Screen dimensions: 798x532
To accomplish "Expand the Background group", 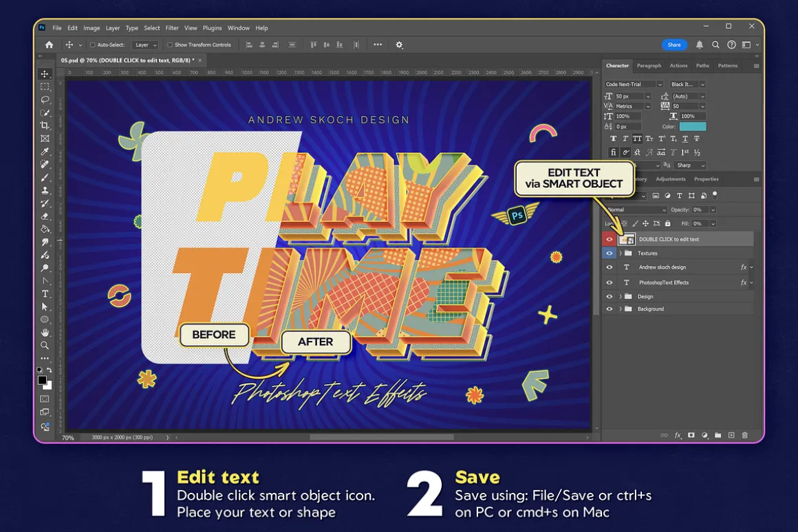I will click(621, 309).
